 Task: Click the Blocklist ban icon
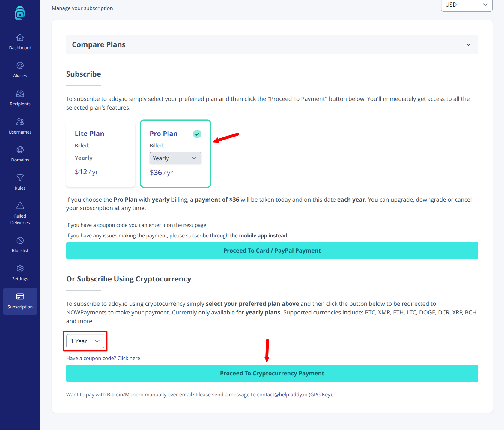tap(20, 240)
